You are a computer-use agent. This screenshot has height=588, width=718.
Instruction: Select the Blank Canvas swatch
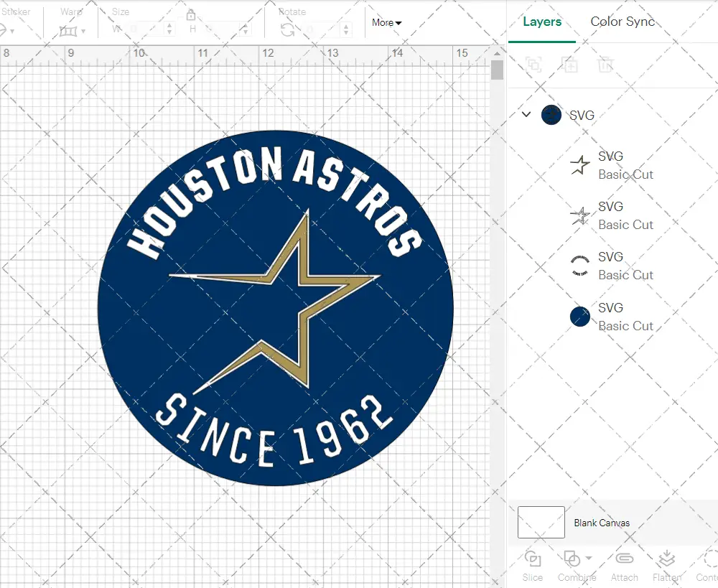click(x=541, y=523)
